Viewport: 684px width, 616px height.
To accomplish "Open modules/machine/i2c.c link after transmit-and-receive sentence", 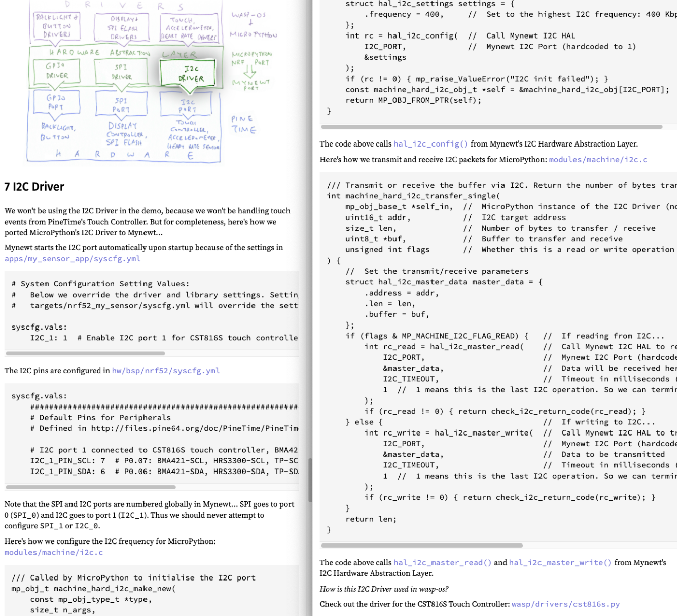I will 598,160.
